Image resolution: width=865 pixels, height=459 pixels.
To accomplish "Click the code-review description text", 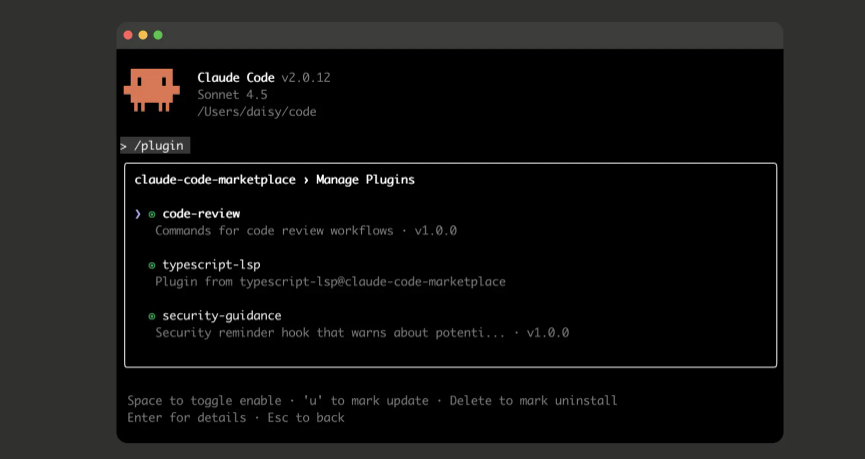I will click(305, 230).
